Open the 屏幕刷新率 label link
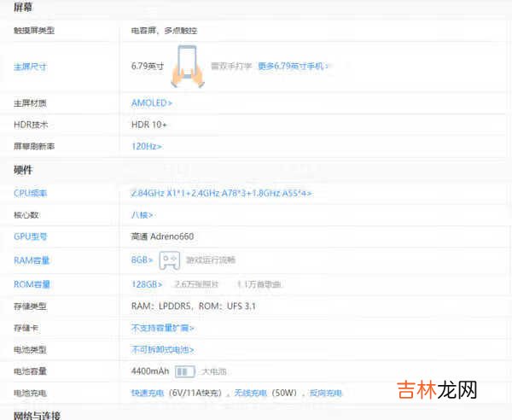 (x=34, y=147)
